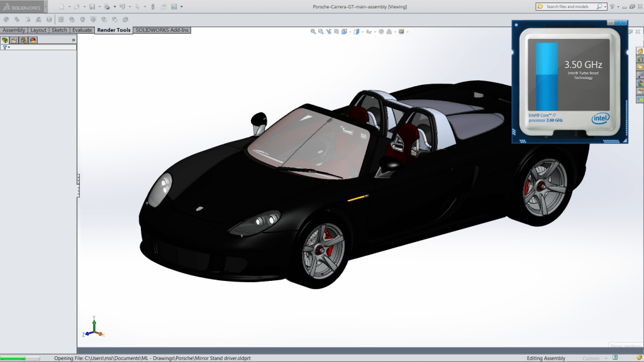
Task: Click the Custom units status bar label
Action: [x=591, y=358]
